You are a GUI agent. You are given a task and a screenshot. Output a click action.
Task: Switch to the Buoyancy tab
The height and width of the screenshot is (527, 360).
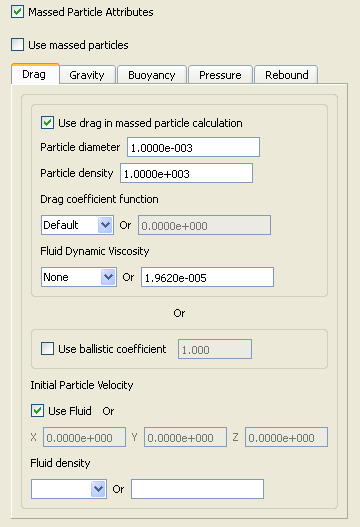point(152,75)
